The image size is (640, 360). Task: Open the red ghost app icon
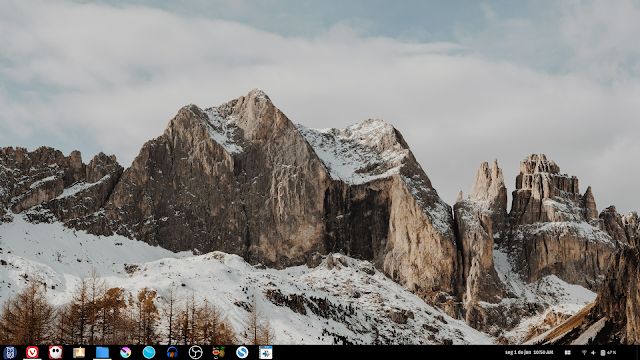click(x=56, y=352)
